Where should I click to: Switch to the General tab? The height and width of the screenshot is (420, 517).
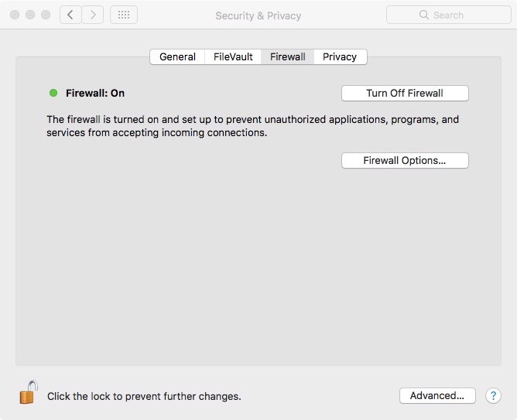[177, 56]
